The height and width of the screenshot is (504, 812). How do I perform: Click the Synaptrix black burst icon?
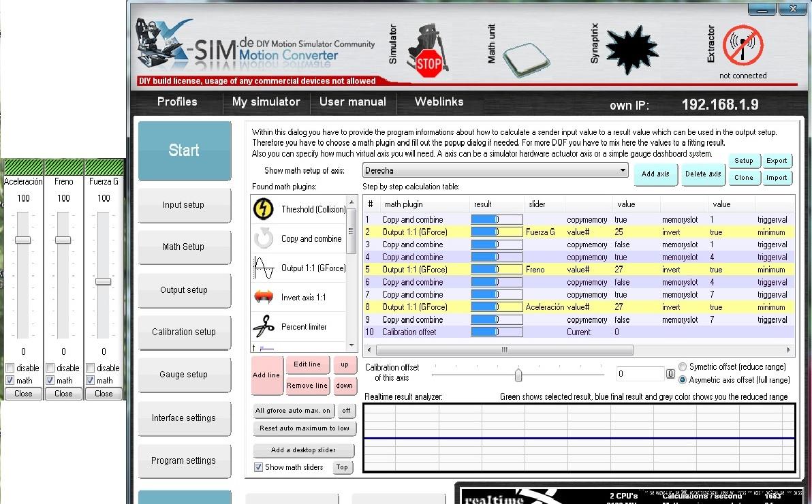631,48
